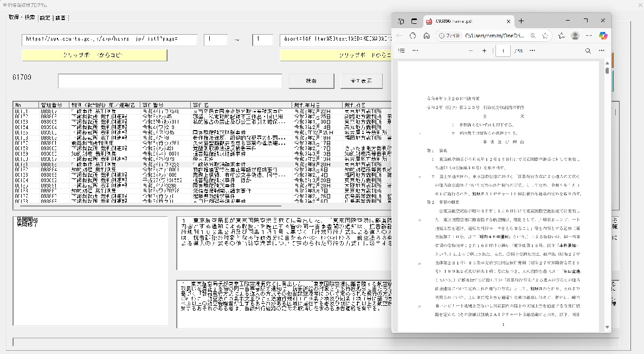The height and width of the screenshot is (354, 644).
Task: Open the PDF search magnifier
Action: point(588,50)
